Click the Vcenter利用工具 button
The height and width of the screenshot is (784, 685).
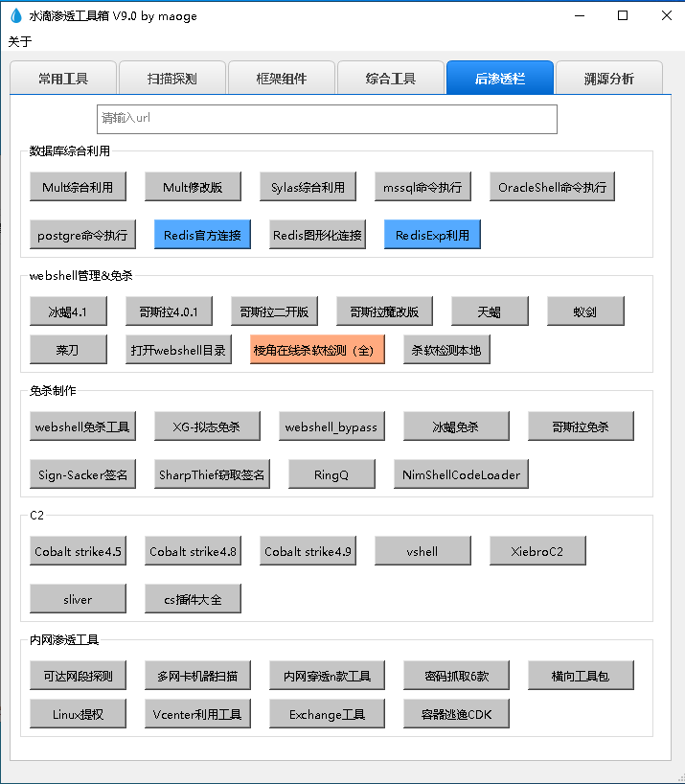point(197,714)
